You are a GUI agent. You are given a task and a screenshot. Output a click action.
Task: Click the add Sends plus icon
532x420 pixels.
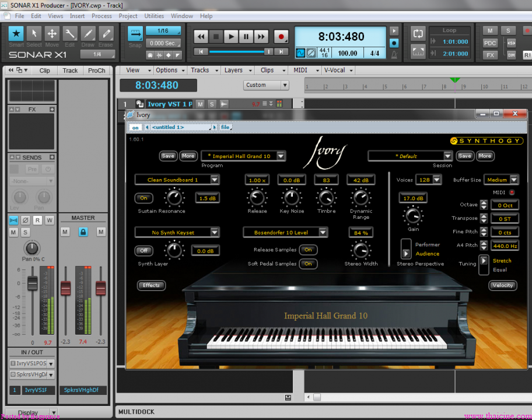pos(52,157)
